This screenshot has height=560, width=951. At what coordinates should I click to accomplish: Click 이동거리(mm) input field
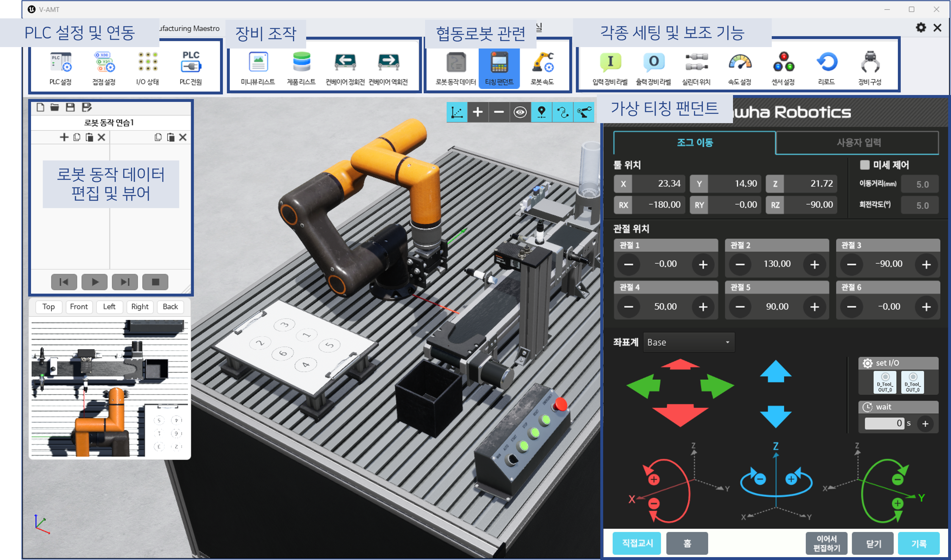coord(920,184)
